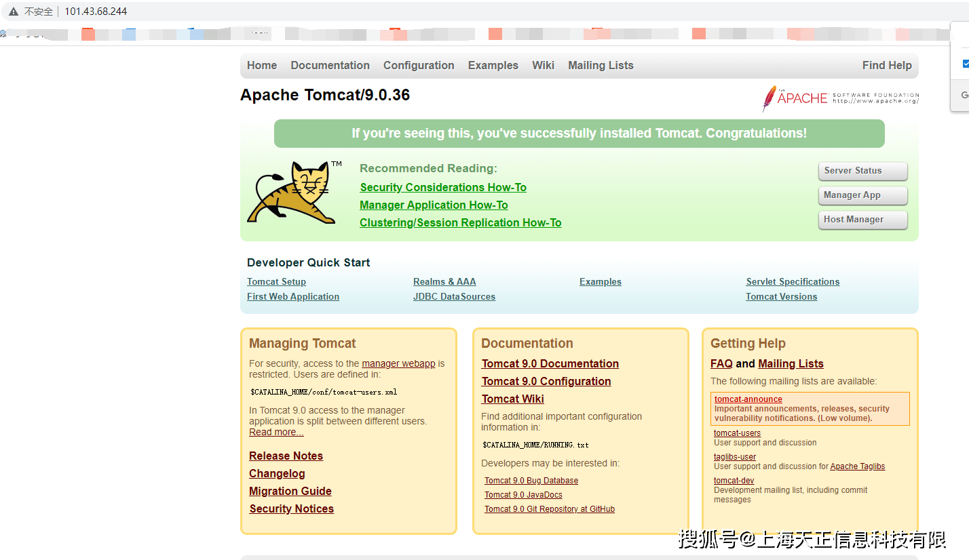This screenshot has height=560, width=969.
Task: Open Tomcat 9.0 Documentation link
Action: tap(550, 364)
